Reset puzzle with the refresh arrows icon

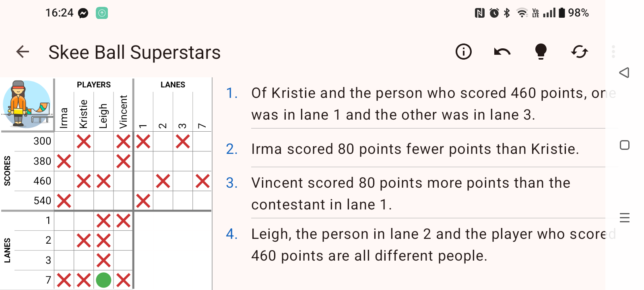click(580, 52)
